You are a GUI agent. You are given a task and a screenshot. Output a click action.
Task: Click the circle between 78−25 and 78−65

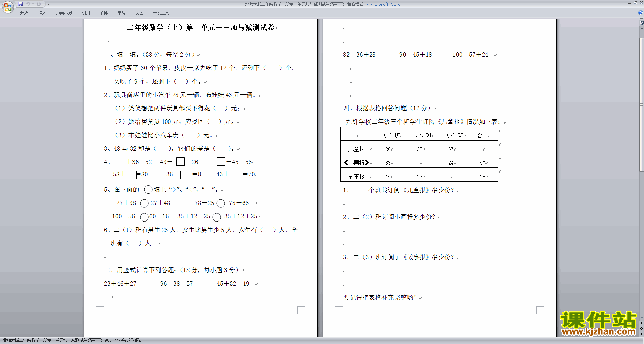(221, 203)
